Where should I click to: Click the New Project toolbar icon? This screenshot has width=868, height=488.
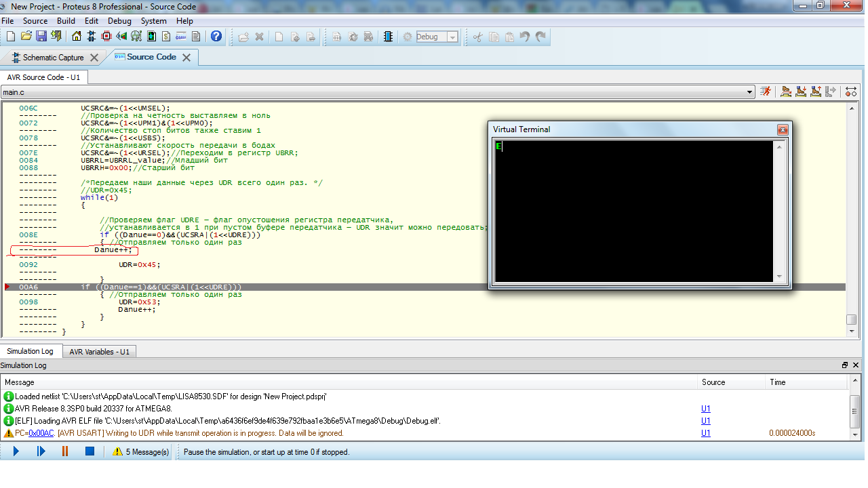10,37
